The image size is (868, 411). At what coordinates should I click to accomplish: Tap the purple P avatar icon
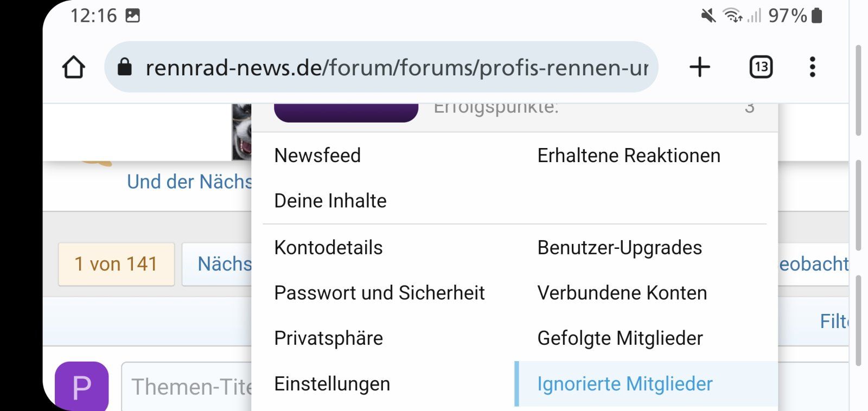pos(82,386)
